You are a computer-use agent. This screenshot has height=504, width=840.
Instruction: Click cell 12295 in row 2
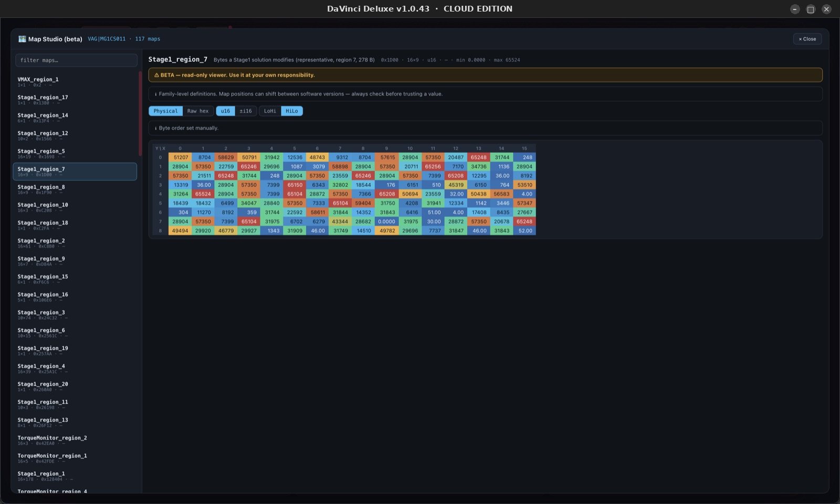(478, 176)
